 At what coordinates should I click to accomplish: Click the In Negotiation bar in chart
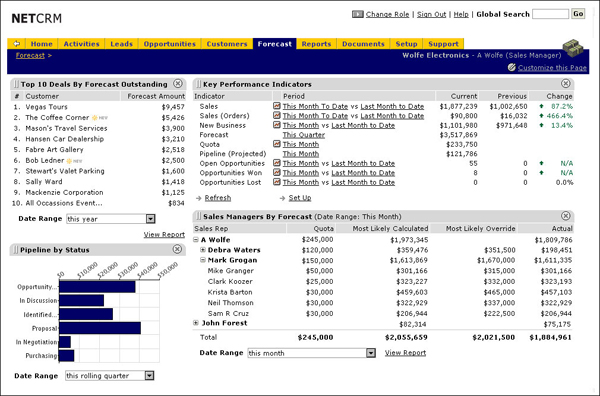[65, 342]
